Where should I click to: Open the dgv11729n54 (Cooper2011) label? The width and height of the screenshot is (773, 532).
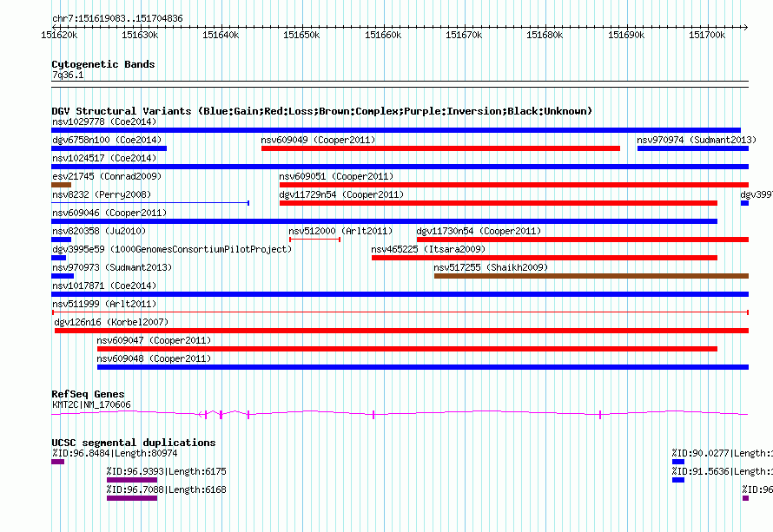341,194
